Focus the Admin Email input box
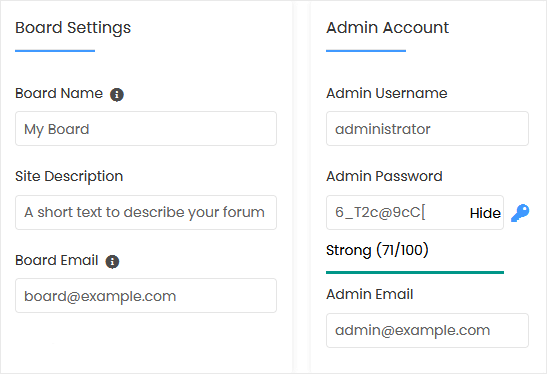This screenshot has width=547, height=374. [427, 330]
